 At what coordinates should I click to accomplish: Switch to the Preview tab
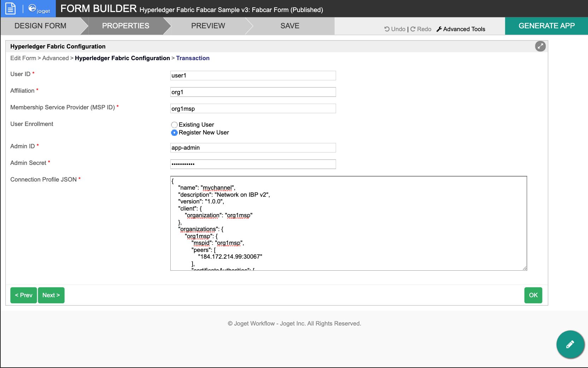[208, 26]
